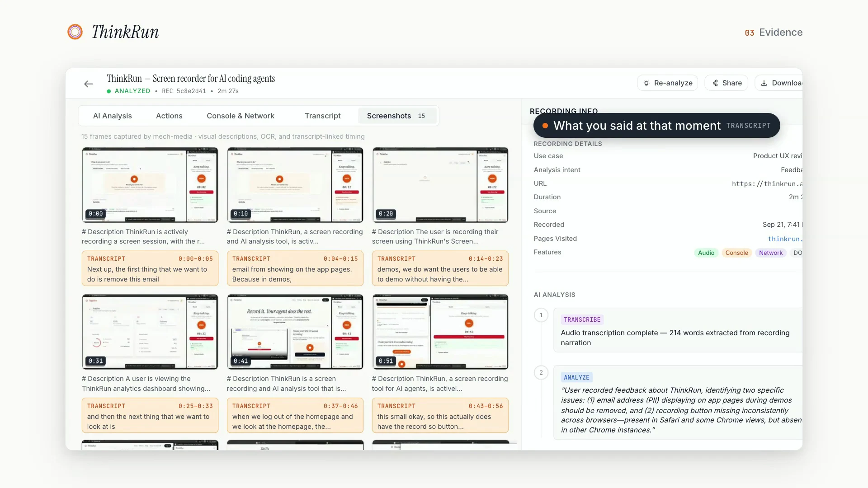Select the Screenshots tab
This screenshot has width=868, height=488.
click(396, 116)
